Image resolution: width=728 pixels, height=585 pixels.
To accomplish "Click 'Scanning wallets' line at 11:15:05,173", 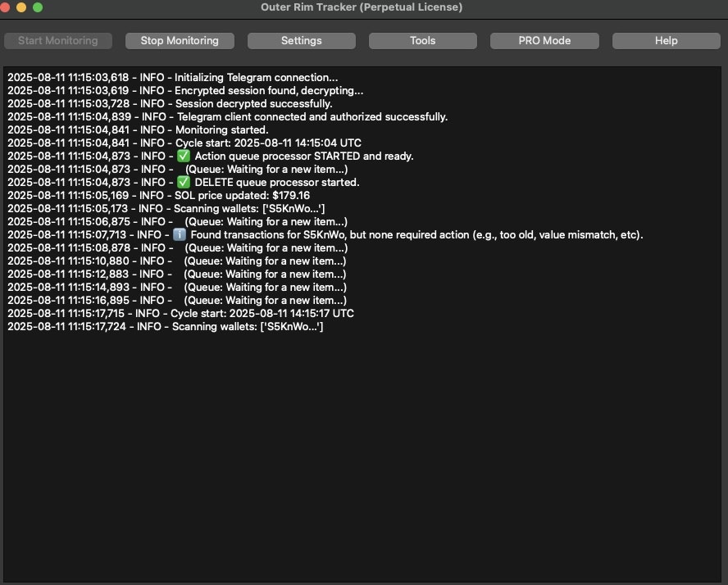I will point(166,208).
